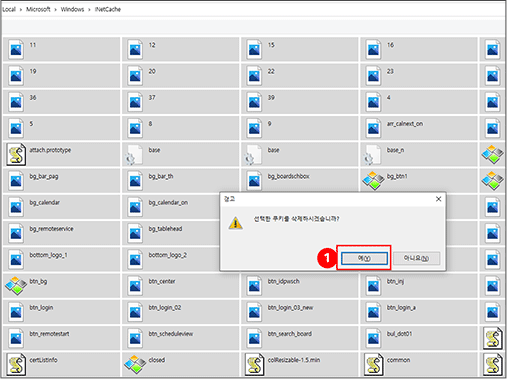507x379 pixels.
Task: Select image file icon named 11
Action: click(16, 49)
